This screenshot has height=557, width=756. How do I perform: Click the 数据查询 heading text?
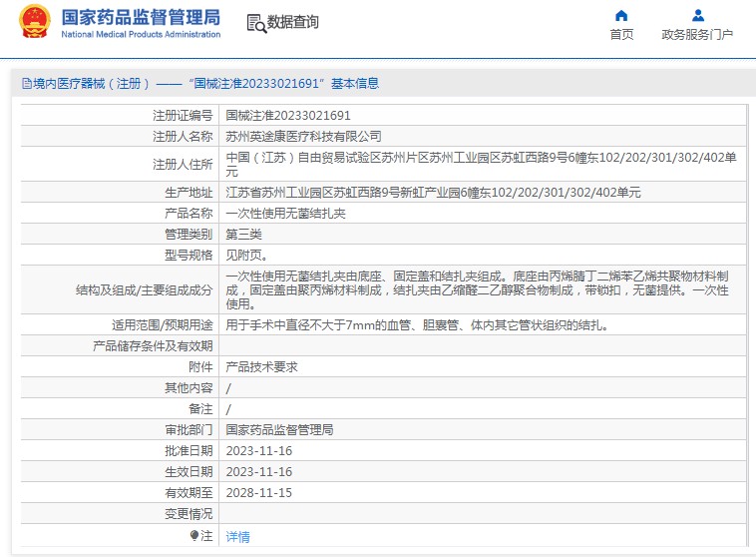click(292, 22)
